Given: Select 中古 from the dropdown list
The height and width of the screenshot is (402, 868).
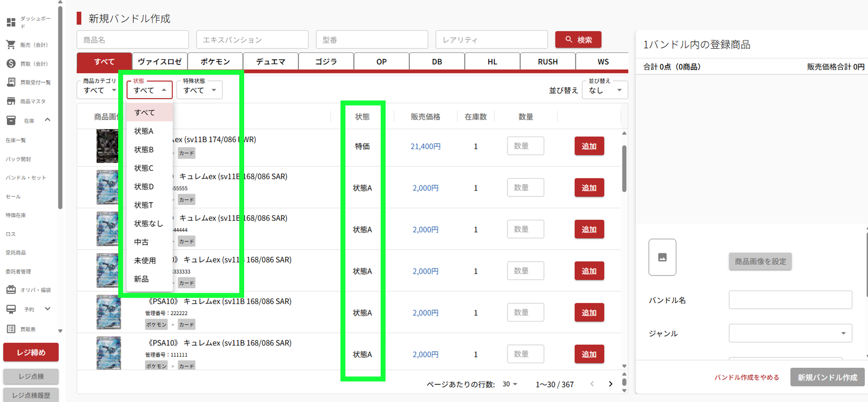Looking at the screenshot, I should click(150, 242).
